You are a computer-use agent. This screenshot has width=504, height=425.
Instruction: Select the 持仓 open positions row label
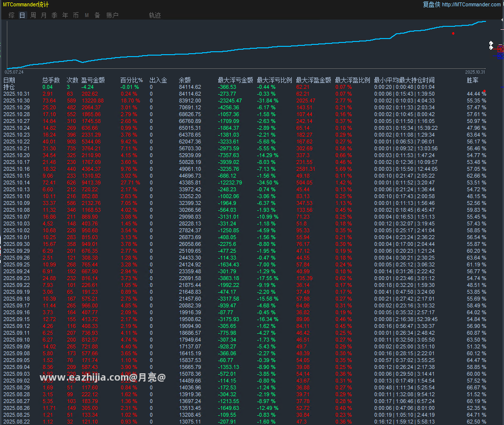[9, 87]
